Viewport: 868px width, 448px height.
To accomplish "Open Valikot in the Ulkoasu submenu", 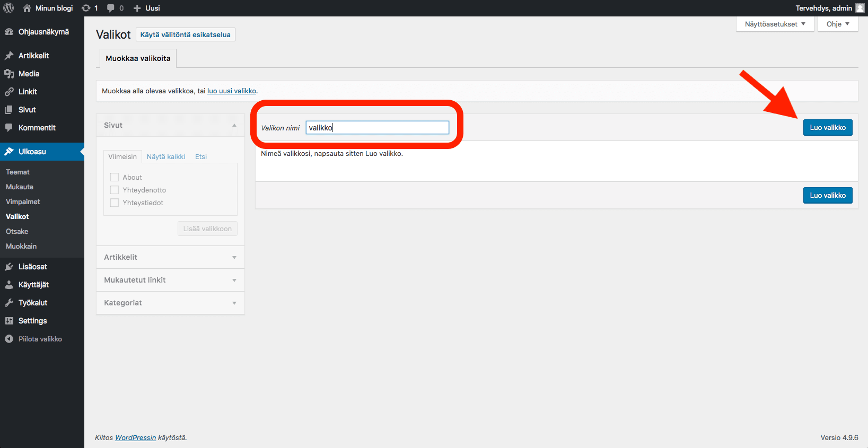I will click(x=17, y=216).
